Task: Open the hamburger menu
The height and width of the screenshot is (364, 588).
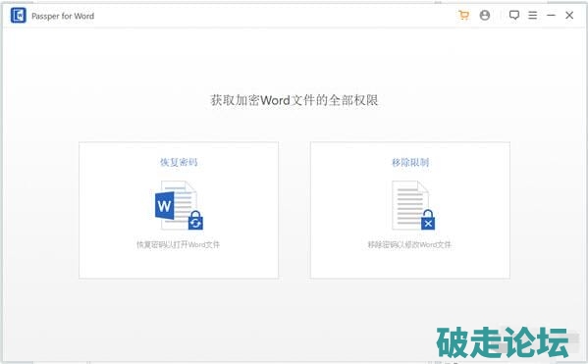Action: tap(532, 15)
